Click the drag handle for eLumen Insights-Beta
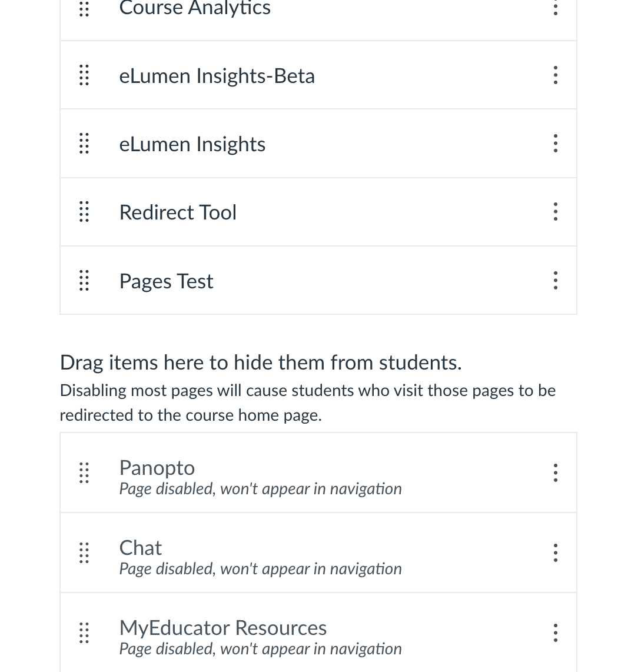638x672 pixels. (84, 75)
